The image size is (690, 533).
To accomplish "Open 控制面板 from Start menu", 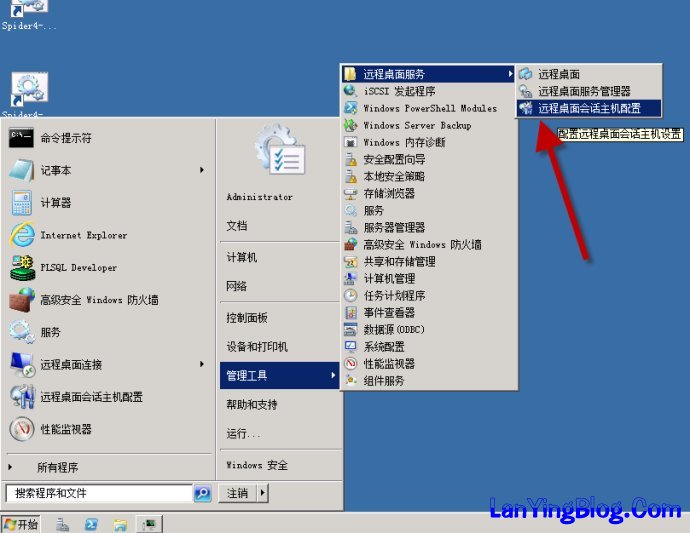I will coord(246,318).
